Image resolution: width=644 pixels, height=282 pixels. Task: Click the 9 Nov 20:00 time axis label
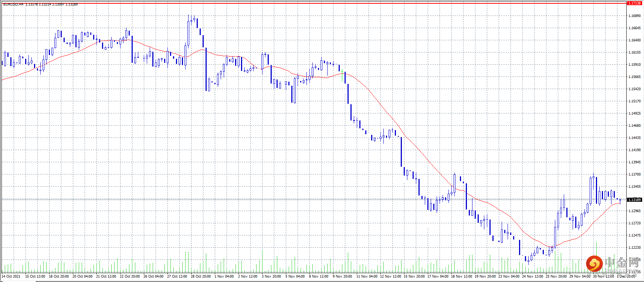tap(342, 276)
